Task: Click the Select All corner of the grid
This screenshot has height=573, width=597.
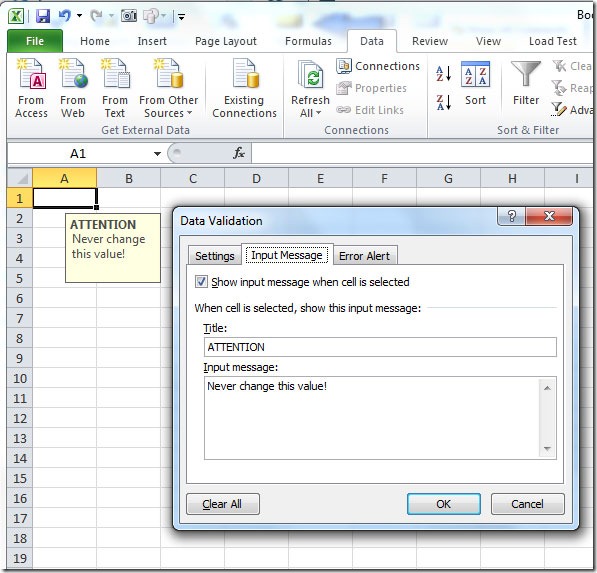Action: pyautogui.click(x=20, y=178)
